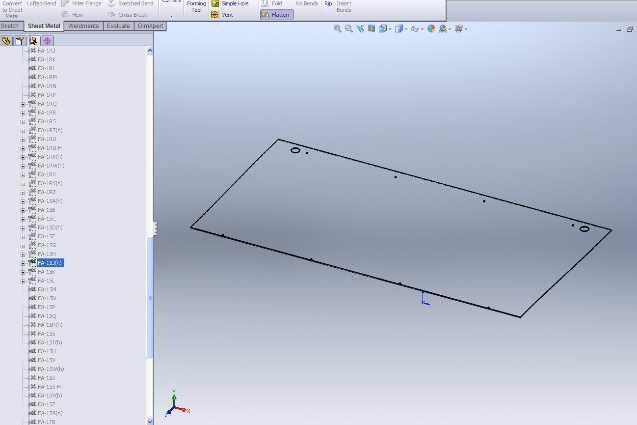Click the Zoom to Area icon
Screen dimensions: 637x425
tap(349, 29)
